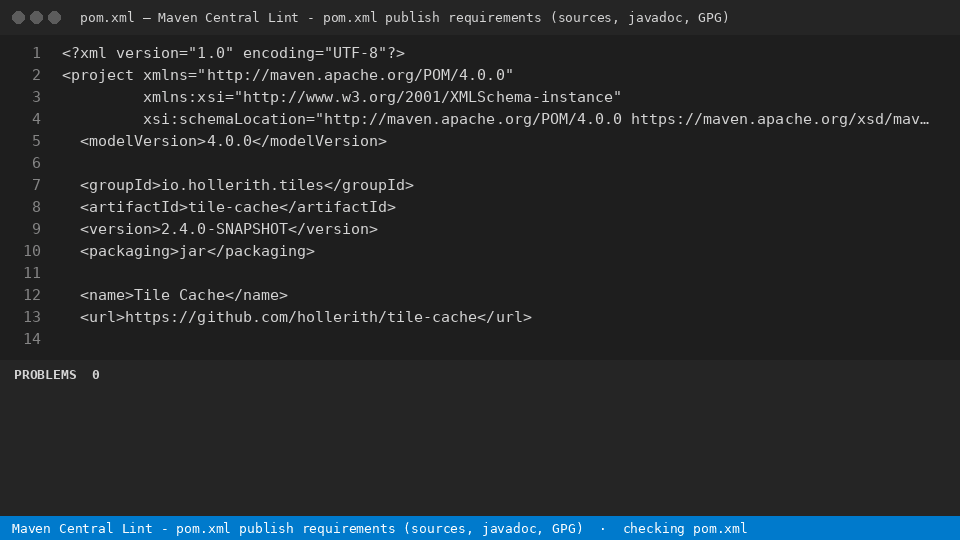Click the github url line
This screenshot has height=540, width=960.
[306, 318]
